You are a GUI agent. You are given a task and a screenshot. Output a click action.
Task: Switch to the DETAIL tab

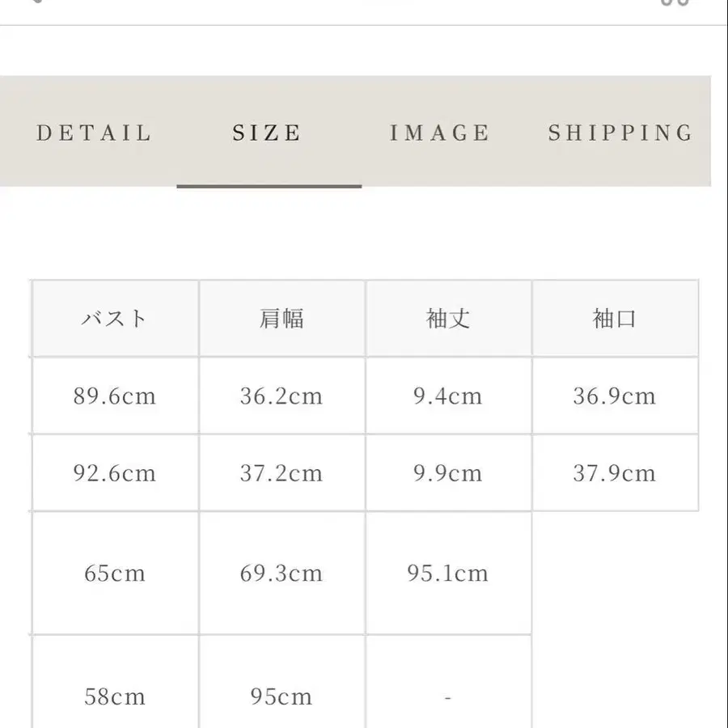92,133
